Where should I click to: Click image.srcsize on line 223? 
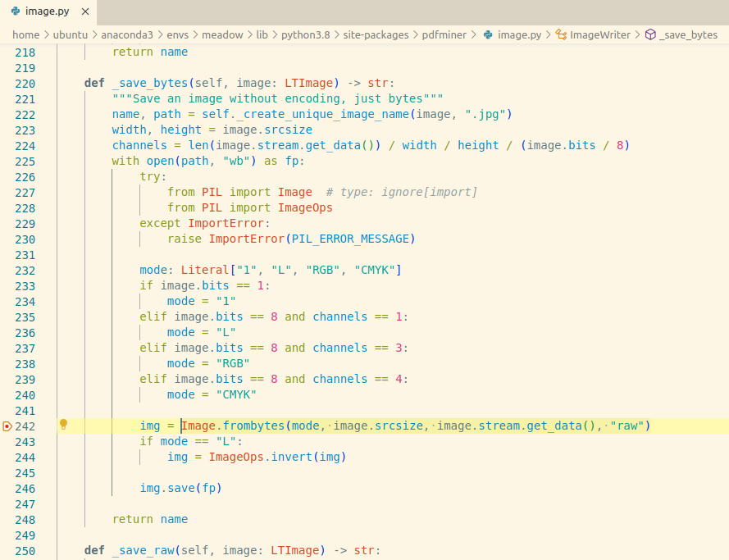[x=267, y=130]
